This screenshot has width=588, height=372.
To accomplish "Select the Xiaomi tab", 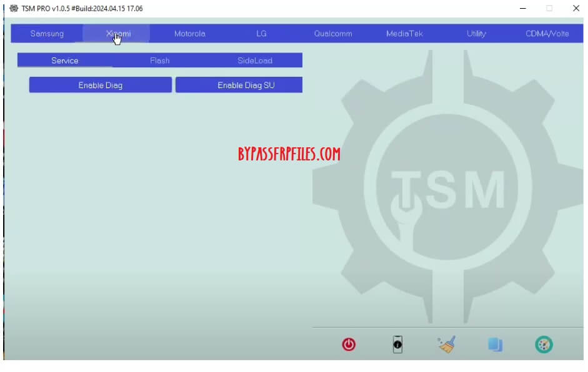I will tap(118, 34).
